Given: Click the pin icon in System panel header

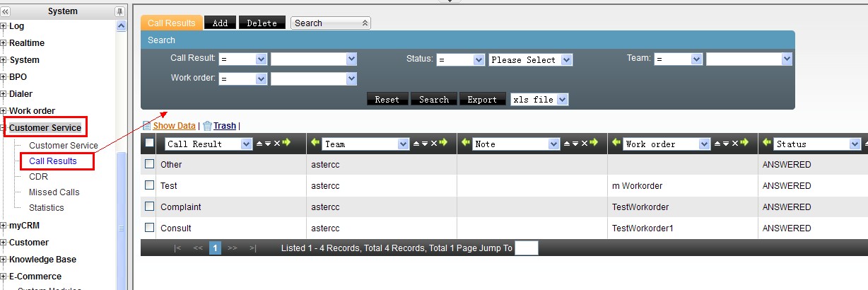Looking at the screenshot, I should (119, 12).
